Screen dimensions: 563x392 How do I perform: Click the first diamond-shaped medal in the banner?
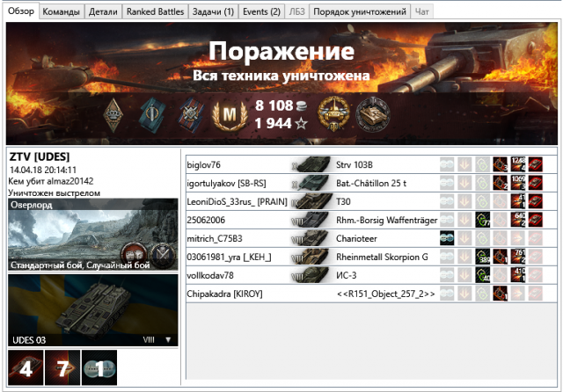point(114,116)
